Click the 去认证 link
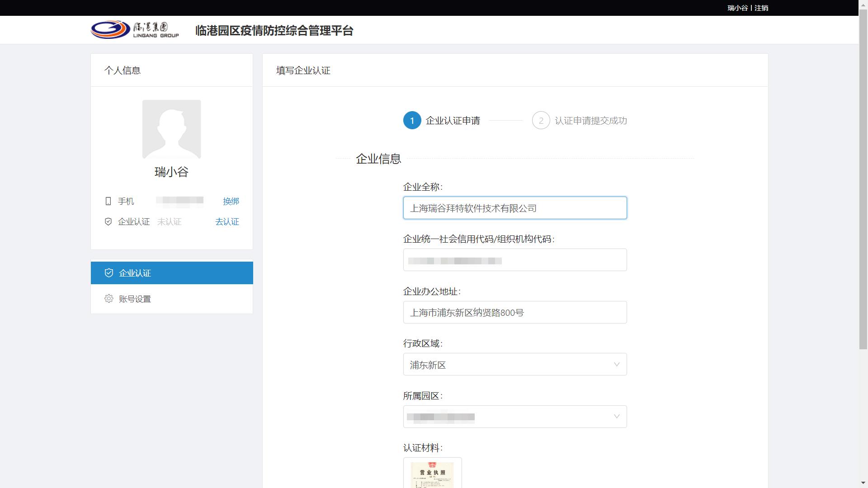 point(226,221)
